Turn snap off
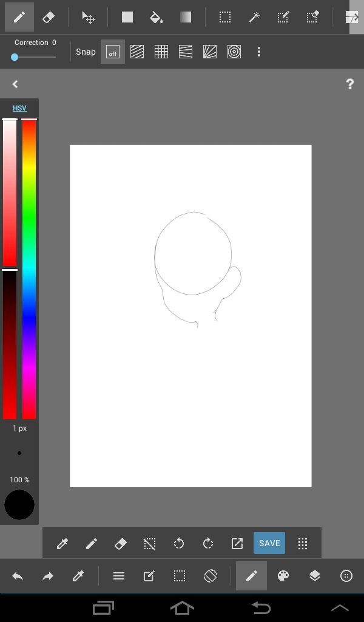This screenshot has height=622, width=364. (113, 52)
